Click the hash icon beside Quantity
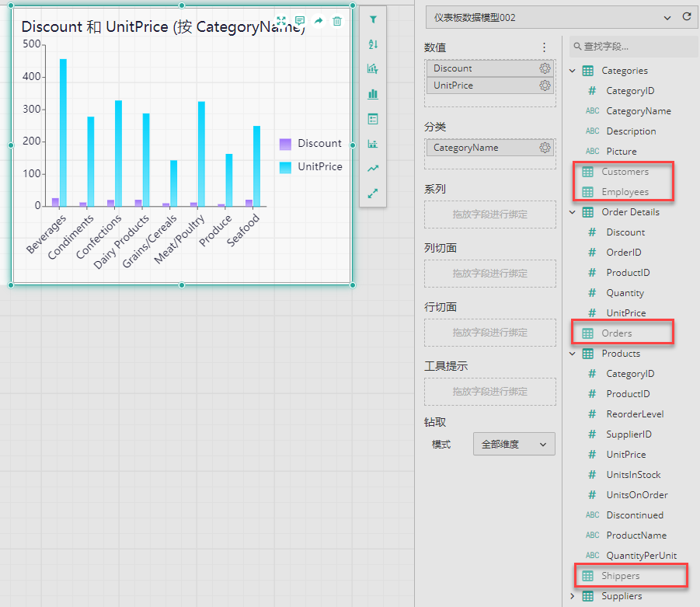Image resolution: width=700 pixels, height=607 pixels. click(592, 293)
